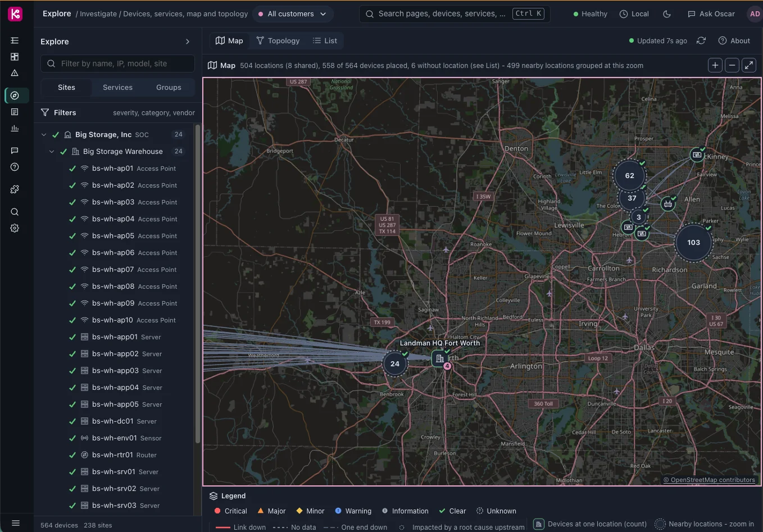The image size is (763, 532).
Task: Click the pink app logo icon
Action: pos(15,14)
